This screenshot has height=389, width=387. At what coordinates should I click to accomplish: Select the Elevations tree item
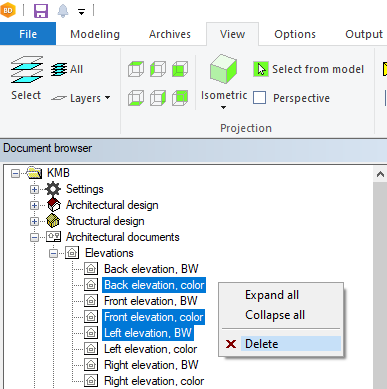tap(109, 253)
